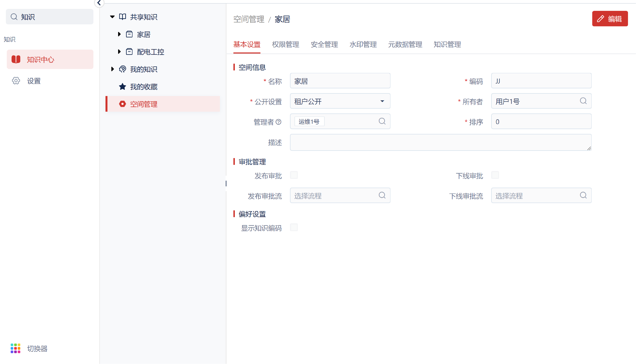Click the star icon for My Favorites
This screenshot has width=636, height=364.
coord(122,86)
